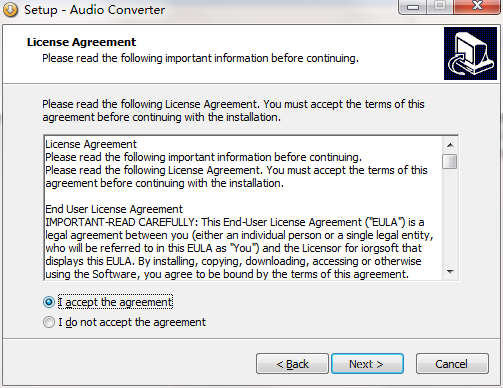Close the Audio Converter setup window
The height and width of the screenshot is (388, 503).
tap(477, 7)
